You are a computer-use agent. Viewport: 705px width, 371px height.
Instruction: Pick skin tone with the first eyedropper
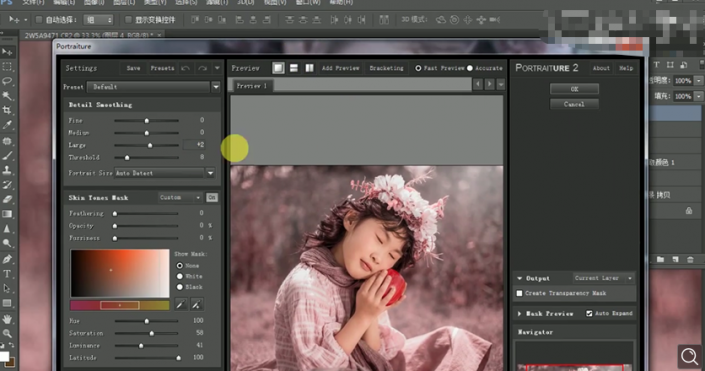181,304
